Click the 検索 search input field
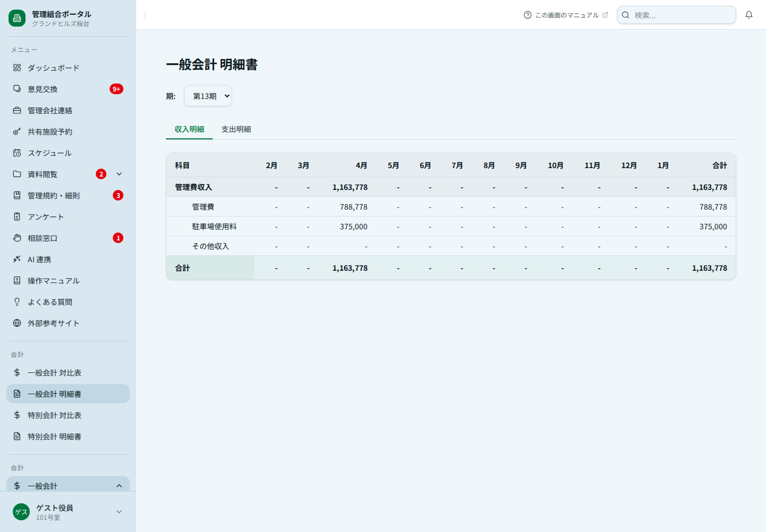 coord(677,15)
